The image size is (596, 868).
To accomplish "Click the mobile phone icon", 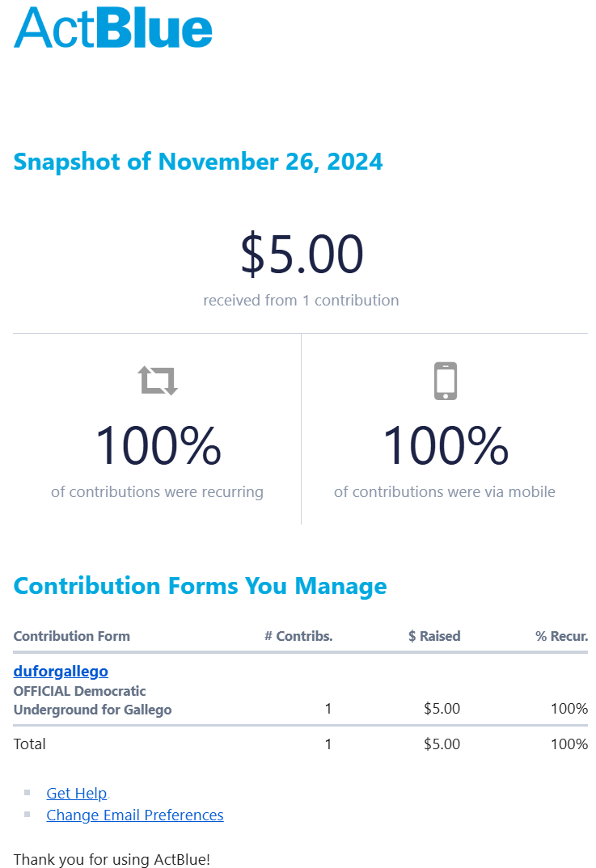I will pyautogui.click(x=446, y=381).
